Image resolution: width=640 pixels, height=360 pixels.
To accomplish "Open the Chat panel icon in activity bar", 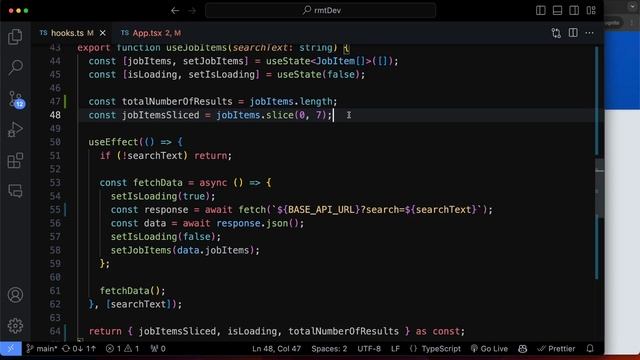I will click(15, 191).
